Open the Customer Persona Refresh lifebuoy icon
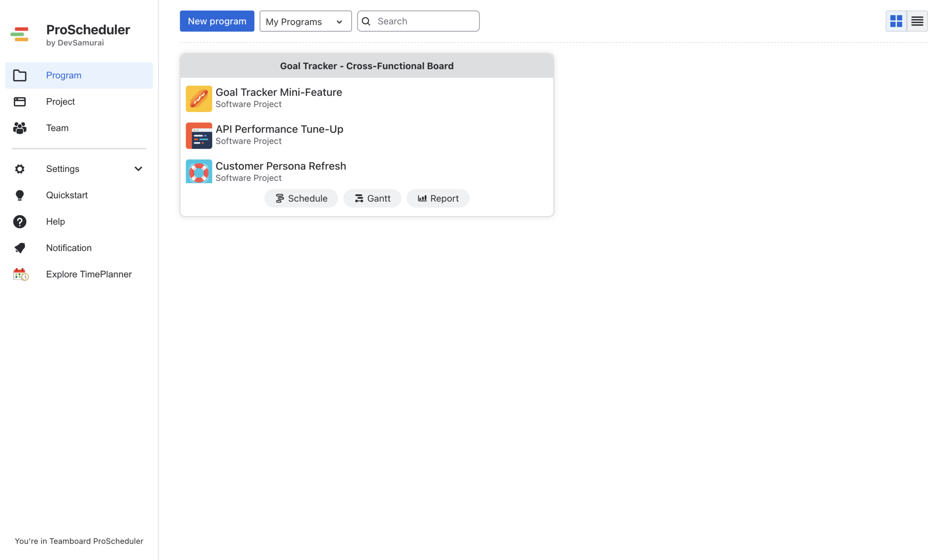This screenshot has width=949, height=560. point(199,171)
